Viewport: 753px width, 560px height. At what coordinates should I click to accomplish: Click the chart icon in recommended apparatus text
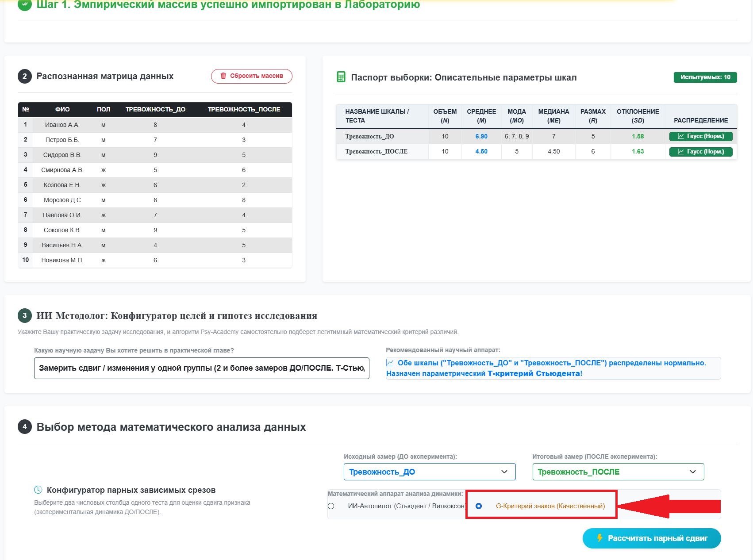tap(390, 363)
